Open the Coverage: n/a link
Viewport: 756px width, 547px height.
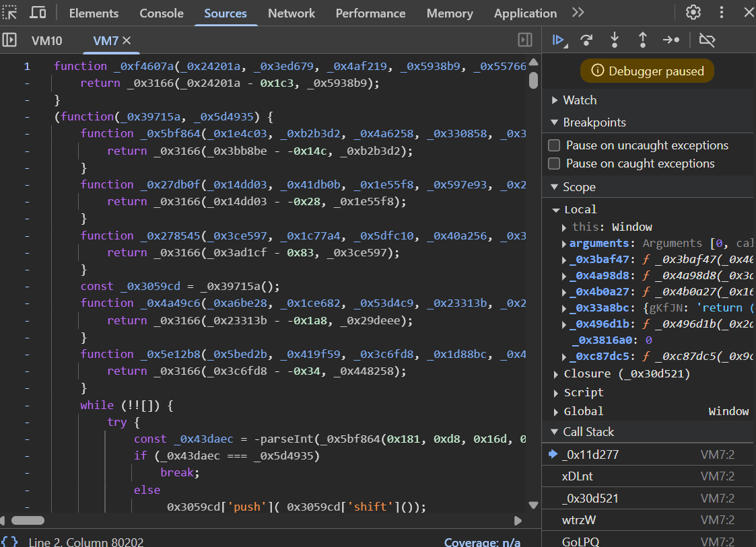(482, 541)
